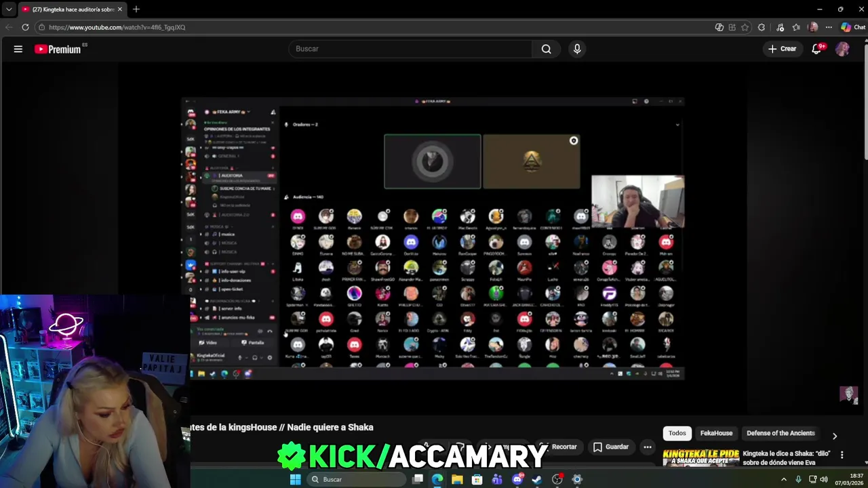The width and height of the screenshot is (868, 488).
Task: Open browser extensions puzzle icon
Action: pos(762,27)
